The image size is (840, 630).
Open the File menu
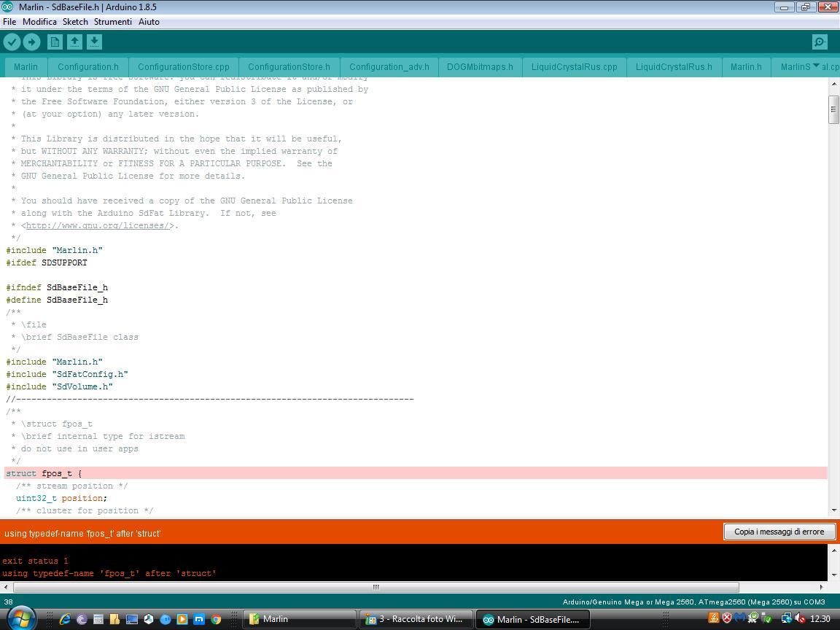pyautogui.click(x=9, y=22)
